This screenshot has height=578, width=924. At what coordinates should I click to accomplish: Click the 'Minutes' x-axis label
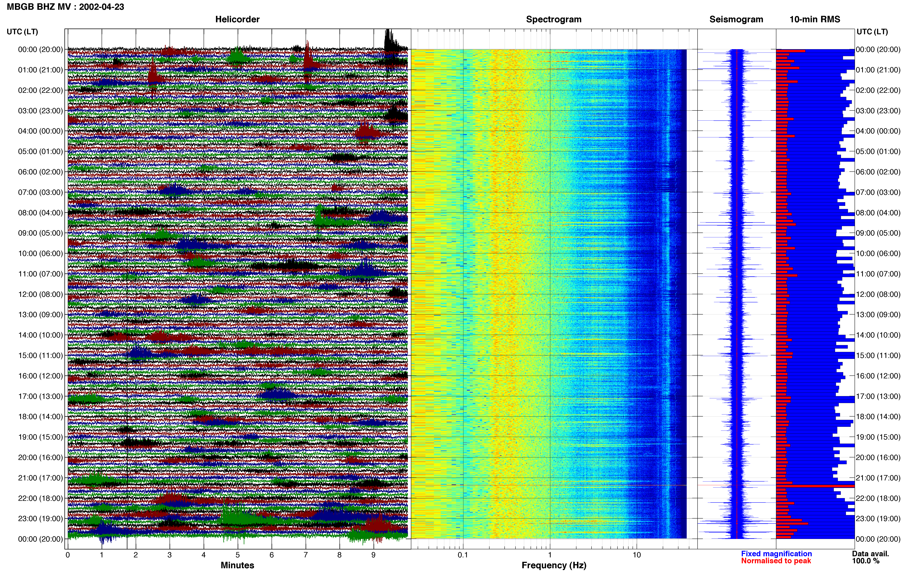(x=237, y=565)
